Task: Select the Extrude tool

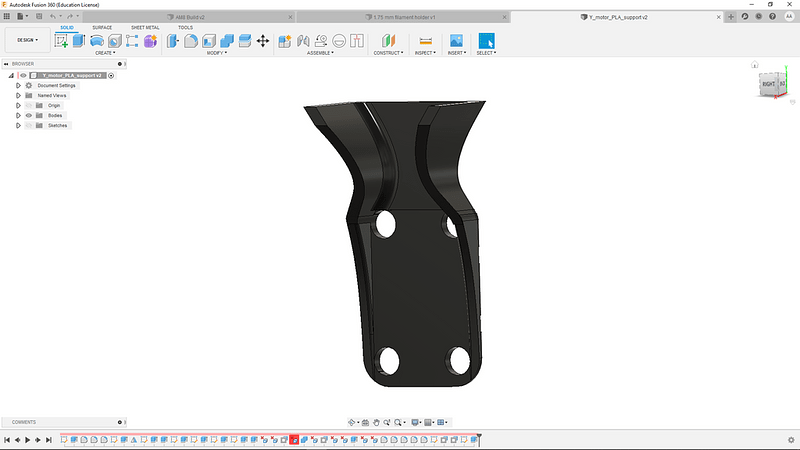Action: [79, 41]
